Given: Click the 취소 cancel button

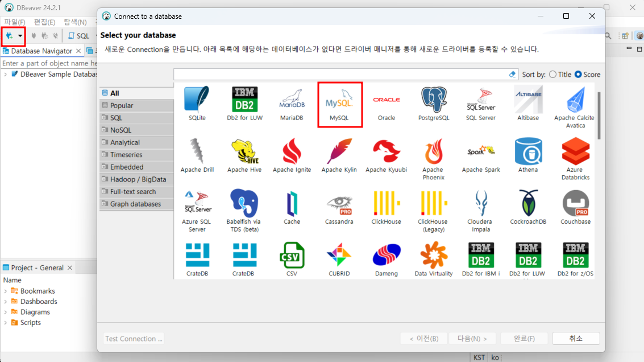Looking at the screenshot, I should (x=576, y=339).
